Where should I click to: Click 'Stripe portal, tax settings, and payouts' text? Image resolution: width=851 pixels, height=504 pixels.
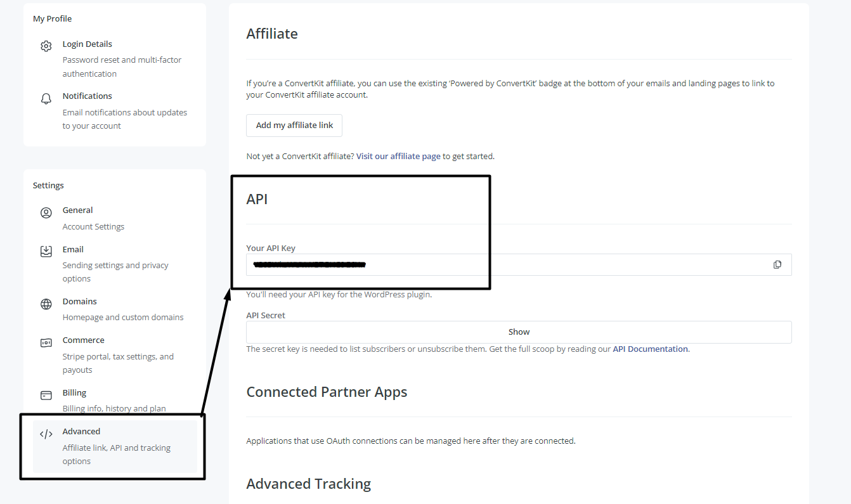118,363
